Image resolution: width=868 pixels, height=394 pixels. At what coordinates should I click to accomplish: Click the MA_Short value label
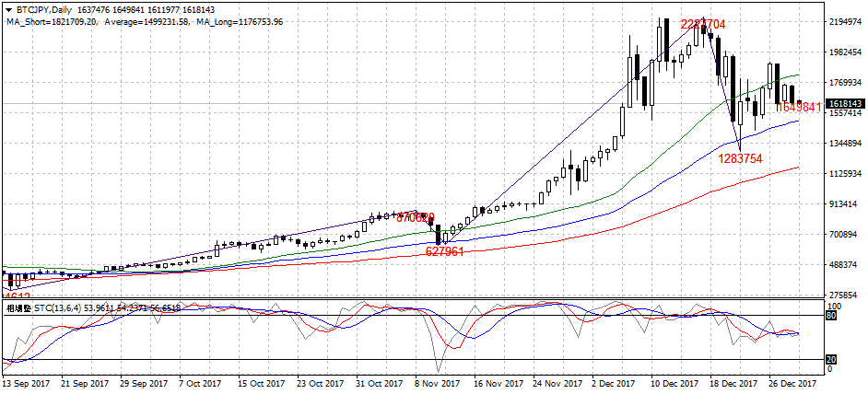pyautogui.click(x=50, y=21)
